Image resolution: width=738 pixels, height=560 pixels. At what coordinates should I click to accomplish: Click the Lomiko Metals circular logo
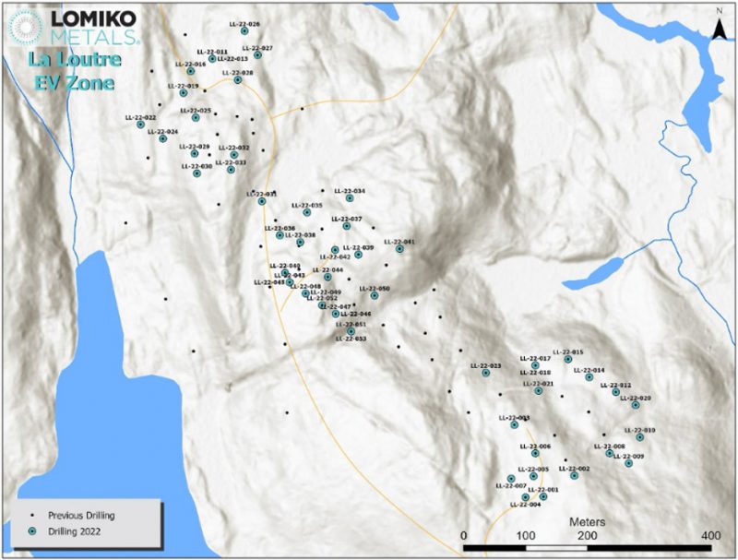pos(26,27)
